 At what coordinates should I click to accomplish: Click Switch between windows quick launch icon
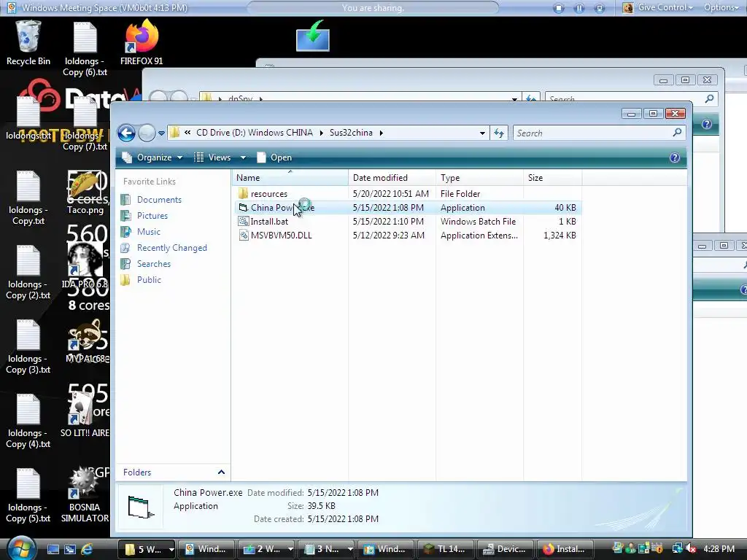click(70, 550)
